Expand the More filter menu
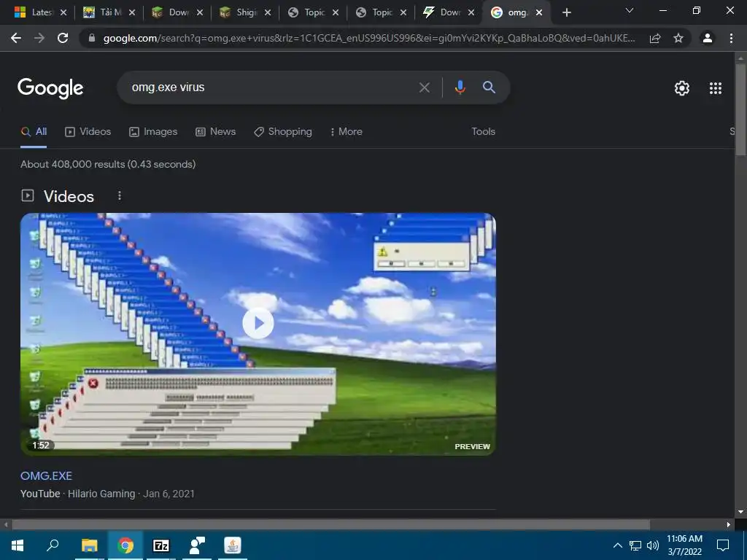 (x=347, y=132)
